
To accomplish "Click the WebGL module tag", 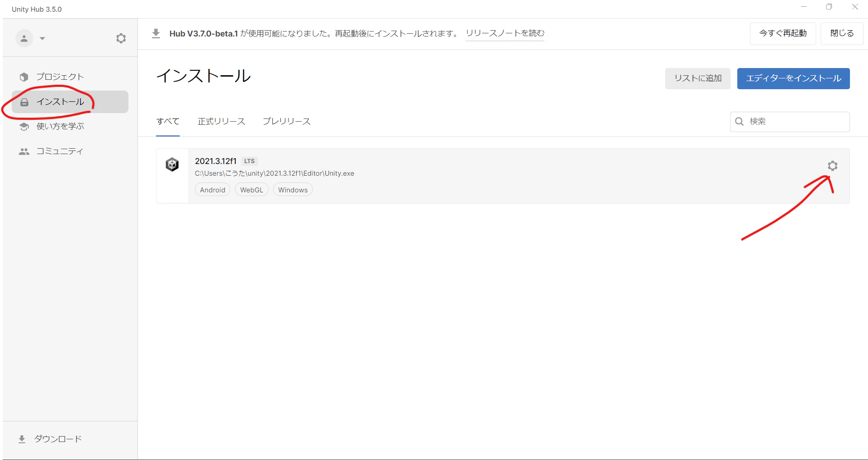I will [251, 190].
